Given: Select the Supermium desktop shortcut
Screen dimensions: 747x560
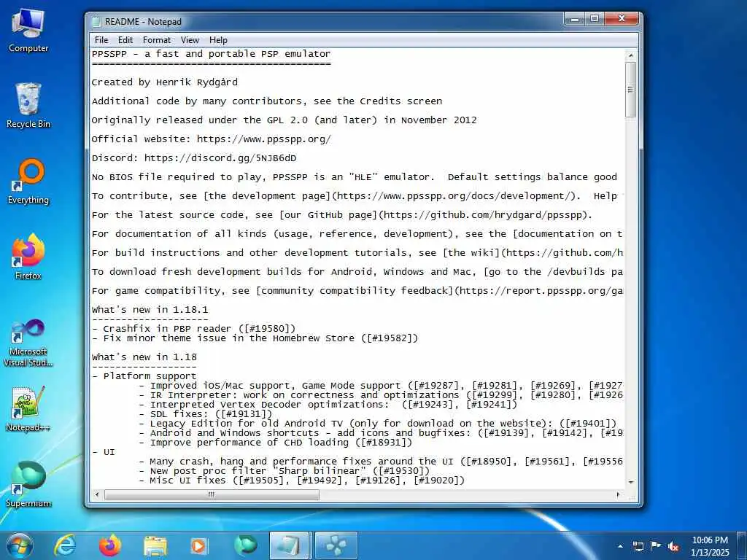Looking at the screenshot, I should [x=28, y=485].
